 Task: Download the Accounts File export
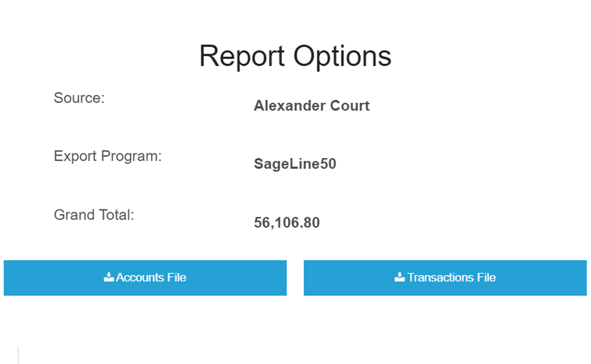[x=145, y=277]
